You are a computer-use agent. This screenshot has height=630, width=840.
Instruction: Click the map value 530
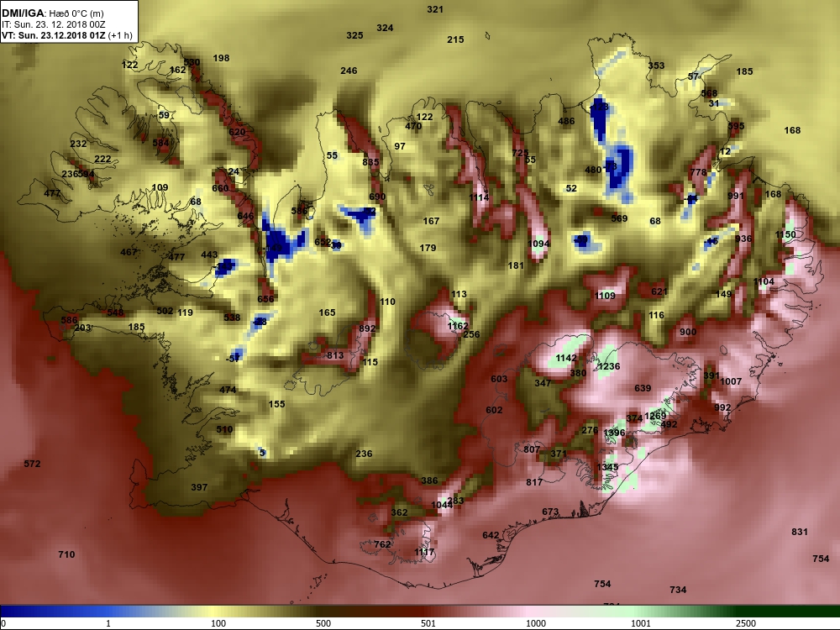click(x=192, y=62)
